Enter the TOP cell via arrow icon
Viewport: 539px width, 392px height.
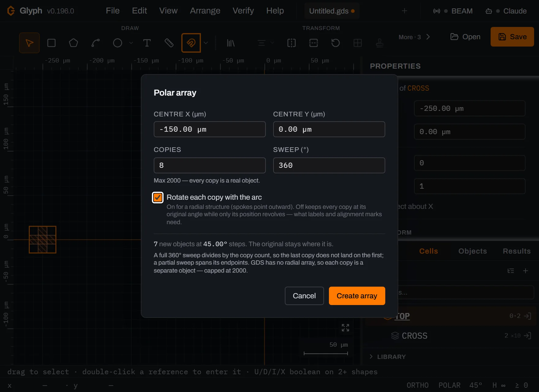527,316
